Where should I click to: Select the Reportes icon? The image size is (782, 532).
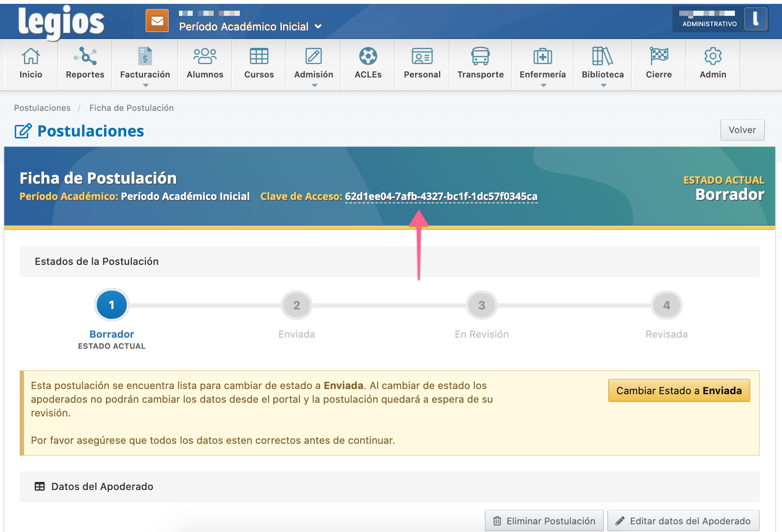pos(84,62)
